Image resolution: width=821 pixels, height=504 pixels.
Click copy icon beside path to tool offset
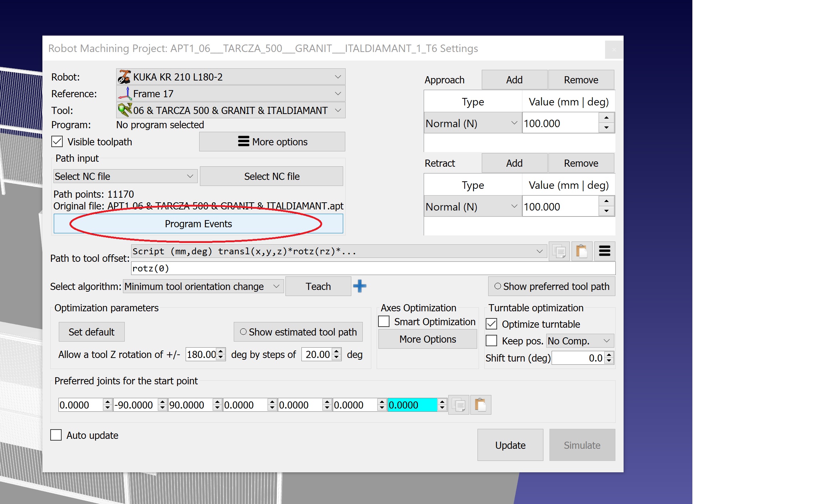[559, 251]
